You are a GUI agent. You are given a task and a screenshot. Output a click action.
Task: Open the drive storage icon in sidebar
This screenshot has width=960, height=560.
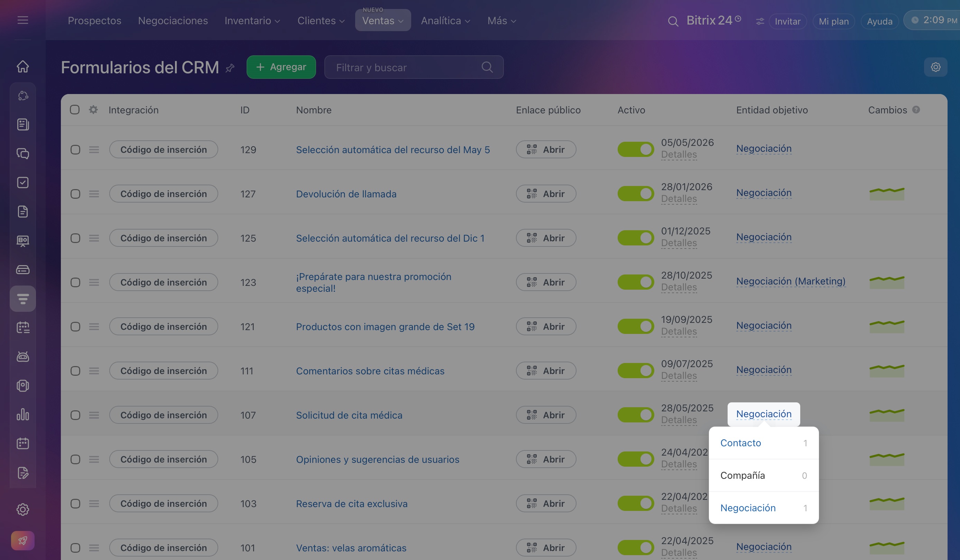23,270
